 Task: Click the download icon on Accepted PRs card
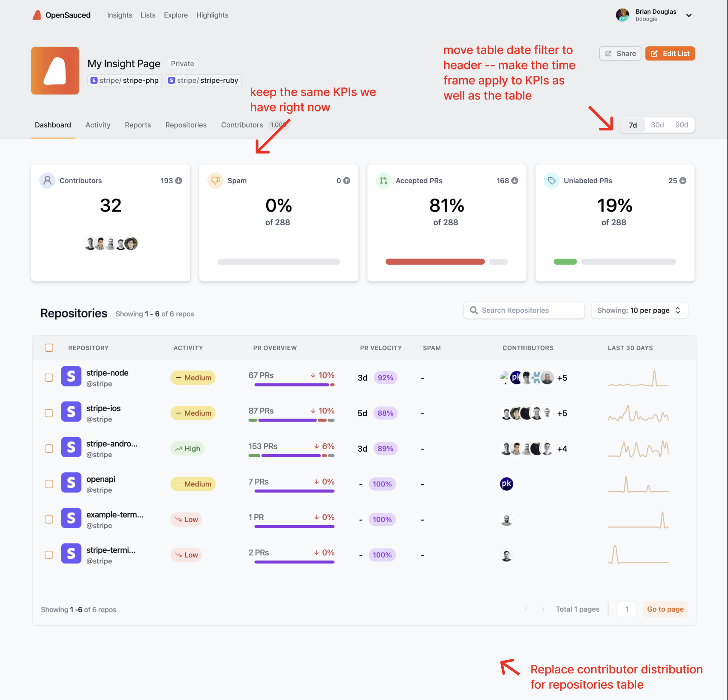click(x=515, y=181)
